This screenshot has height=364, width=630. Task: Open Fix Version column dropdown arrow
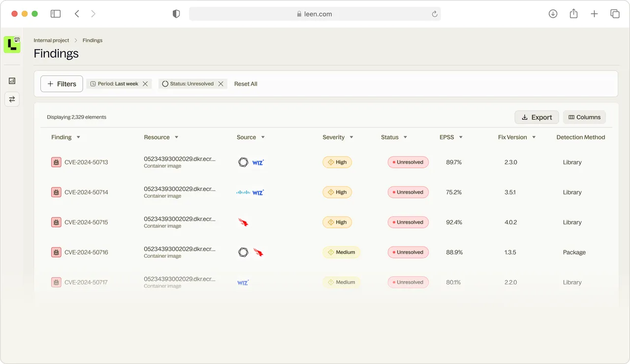click(x=534, y=137)
